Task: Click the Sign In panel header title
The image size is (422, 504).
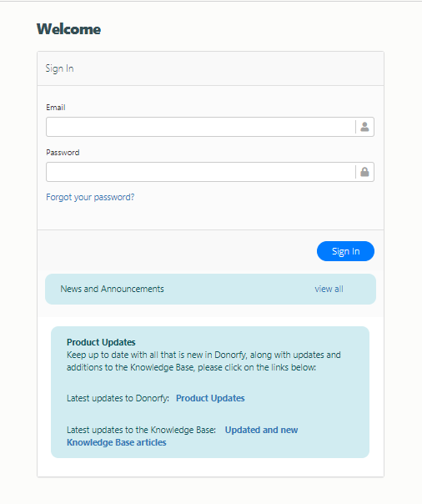Action: (x=59, y=68)
